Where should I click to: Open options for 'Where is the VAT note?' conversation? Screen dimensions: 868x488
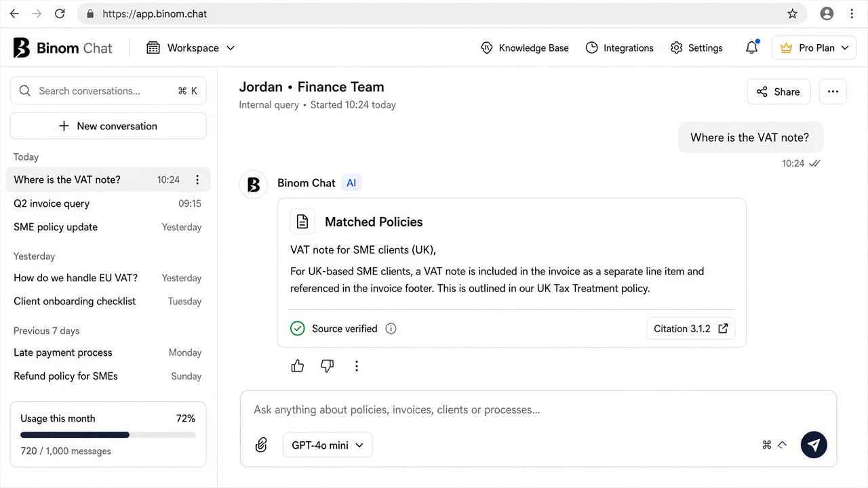(197, 180)
